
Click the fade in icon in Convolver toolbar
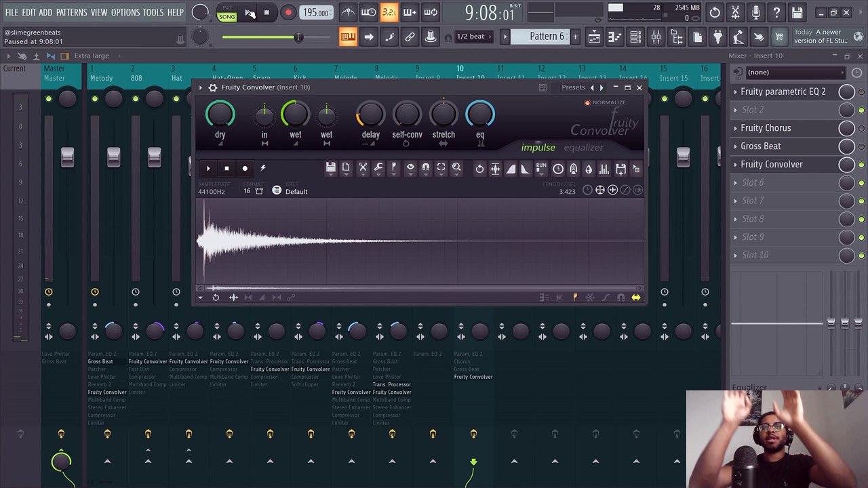[x=511, y=169]
